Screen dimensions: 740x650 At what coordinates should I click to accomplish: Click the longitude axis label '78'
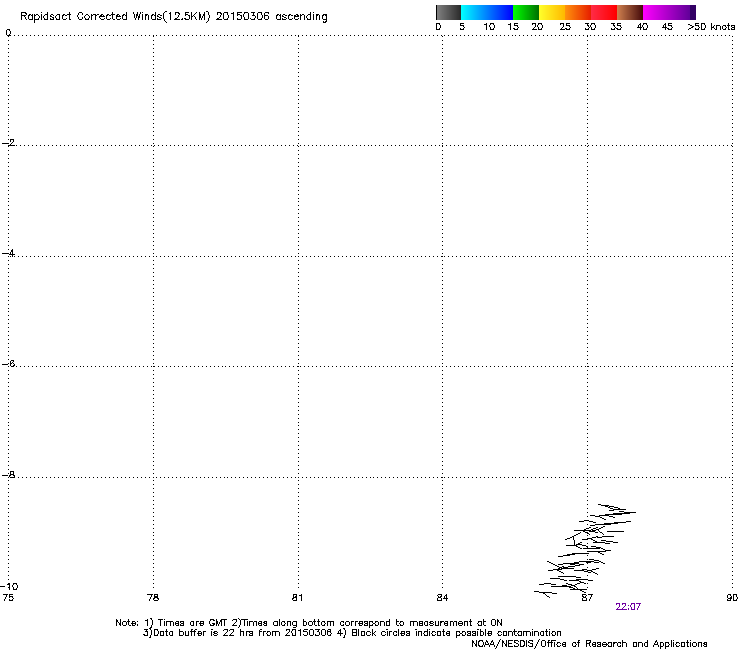click(153, 598)
